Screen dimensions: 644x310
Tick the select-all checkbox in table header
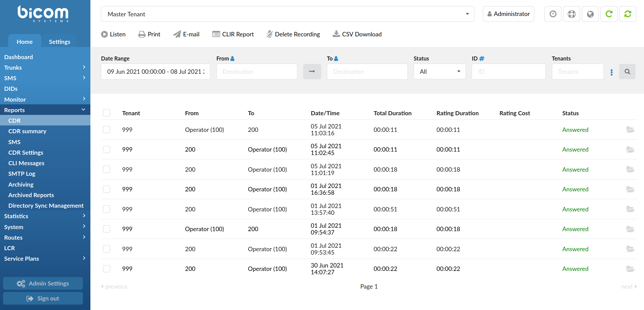point(107,113)
